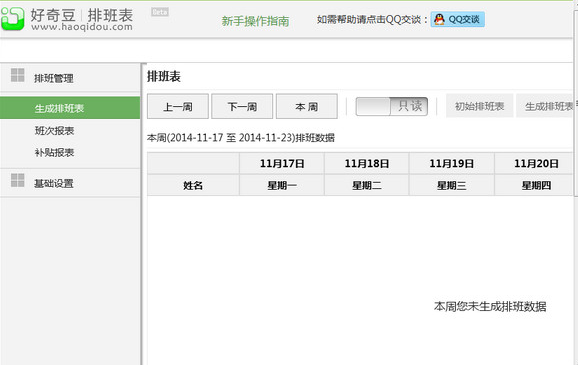Open the 新手操作指南 beginner guide link
Image resolution: width=578 pixels, height=365 pixels.
[x=255, y=21]
